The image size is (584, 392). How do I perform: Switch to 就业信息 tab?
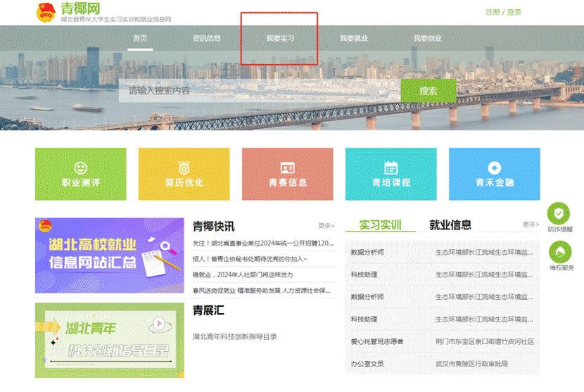pos(450,225)
